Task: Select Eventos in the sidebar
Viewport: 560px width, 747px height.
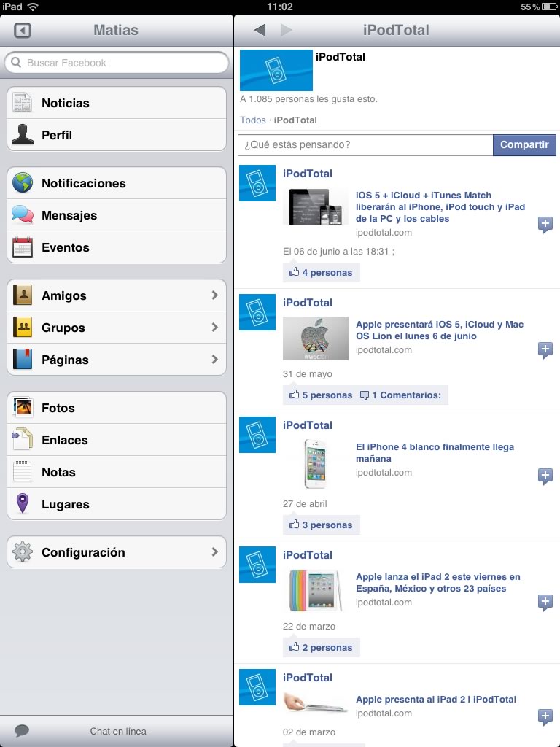Action: point(117,247)
